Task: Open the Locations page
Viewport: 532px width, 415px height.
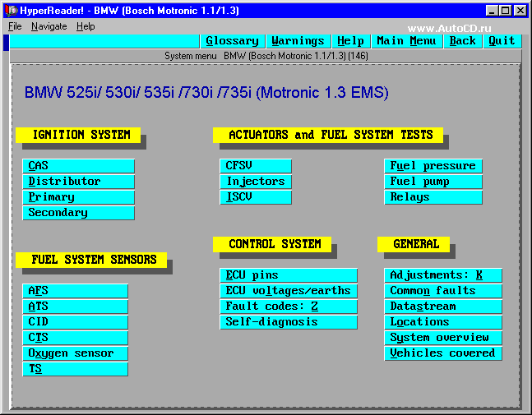Action: (443, 322)
